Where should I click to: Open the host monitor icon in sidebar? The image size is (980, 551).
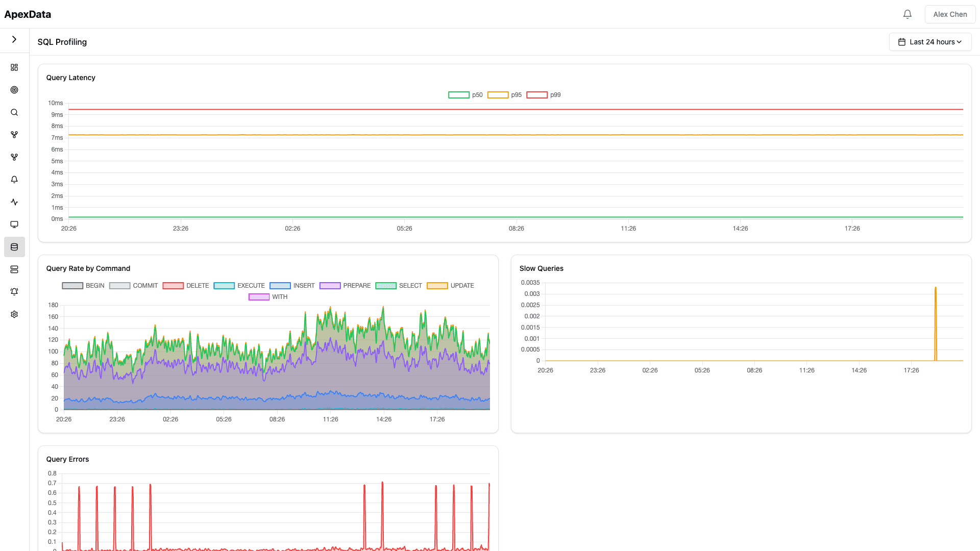coord(14,224)
